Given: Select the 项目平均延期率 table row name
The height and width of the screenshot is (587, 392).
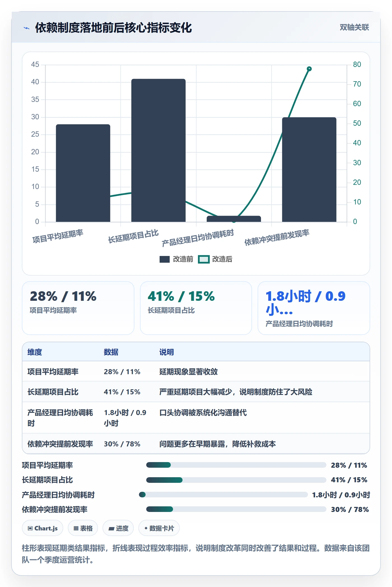Looking at the screenshot, I should [53, 372].
